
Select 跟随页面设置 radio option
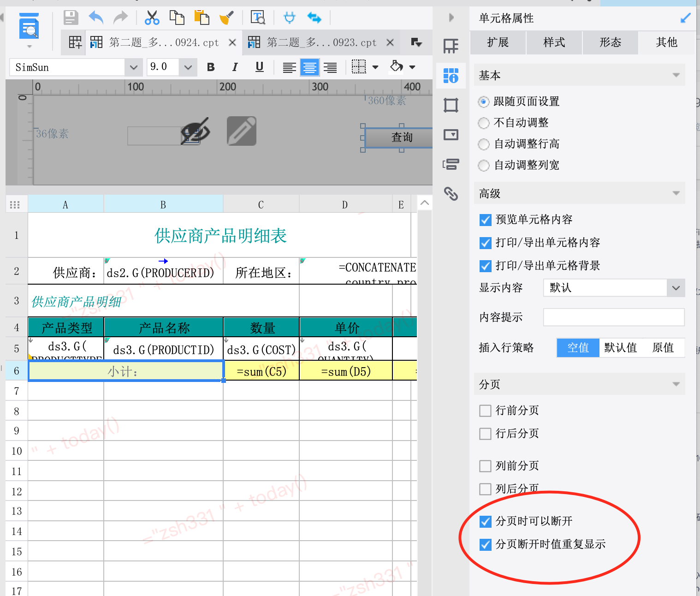point(484,101)
